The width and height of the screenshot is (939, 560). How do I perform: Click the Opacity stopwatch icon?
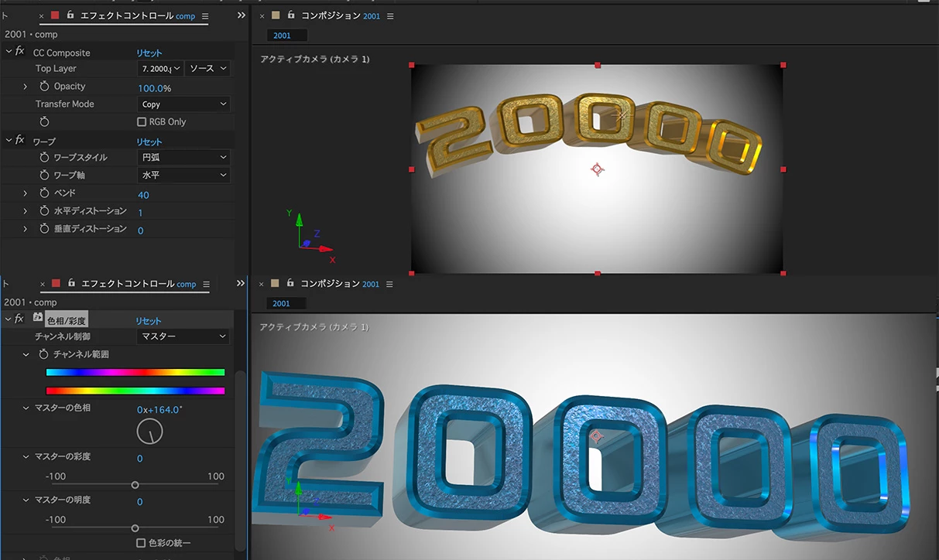point(44,87)
